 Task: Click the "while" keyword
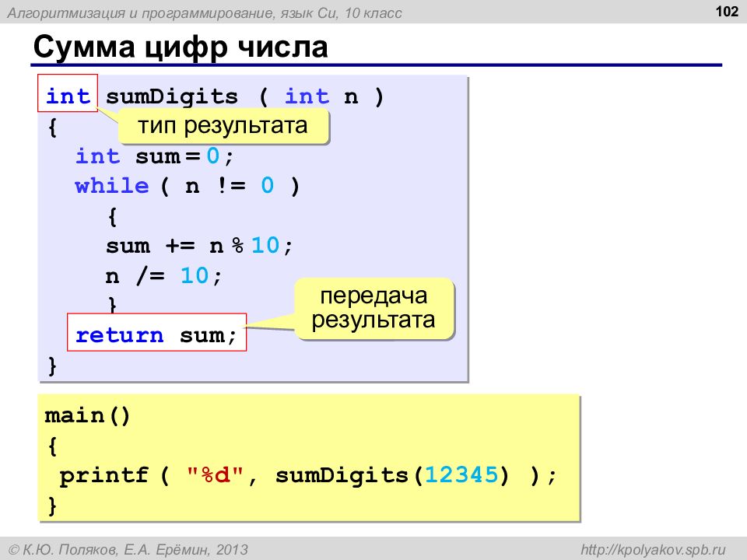(112, 186)
